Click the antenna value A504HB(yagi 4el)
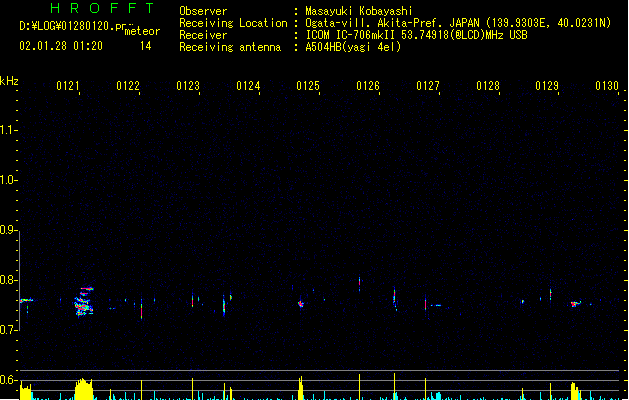 click(x=353, y=47)
